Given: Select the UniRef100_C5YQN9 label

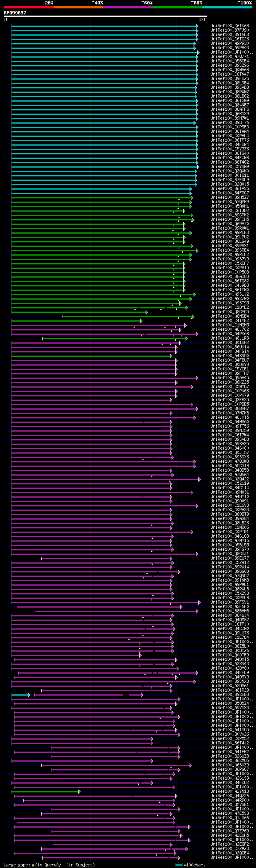Looking at the screenshot, I should (x=230, y=167).
